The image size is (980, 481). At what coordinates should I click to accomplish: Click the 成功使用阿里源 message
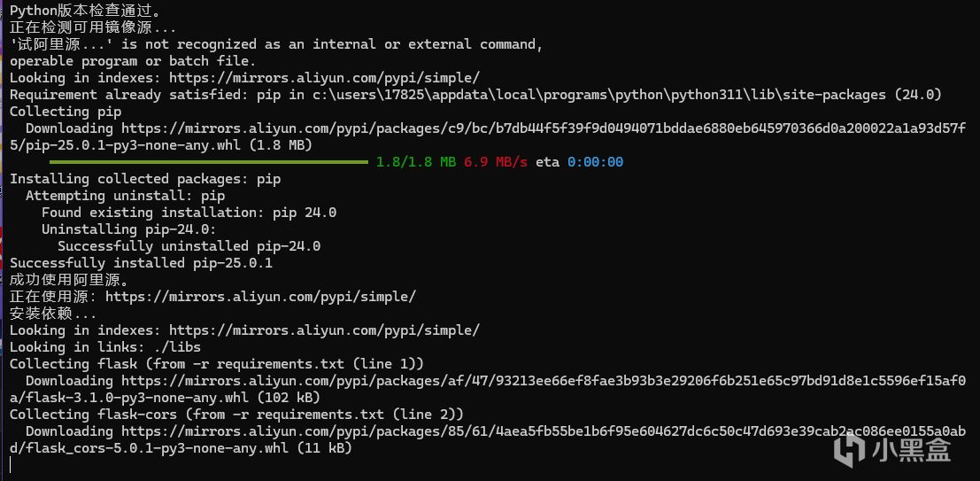69,280
